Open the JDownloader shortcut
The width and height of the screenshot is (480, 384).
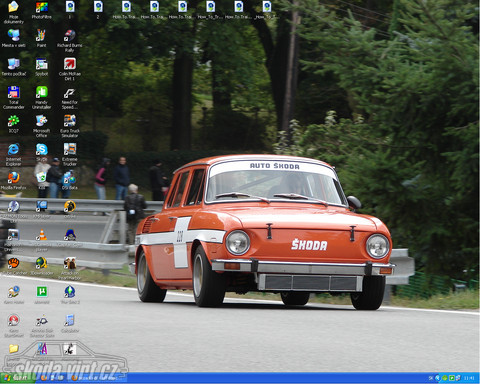tap(41, 263)
